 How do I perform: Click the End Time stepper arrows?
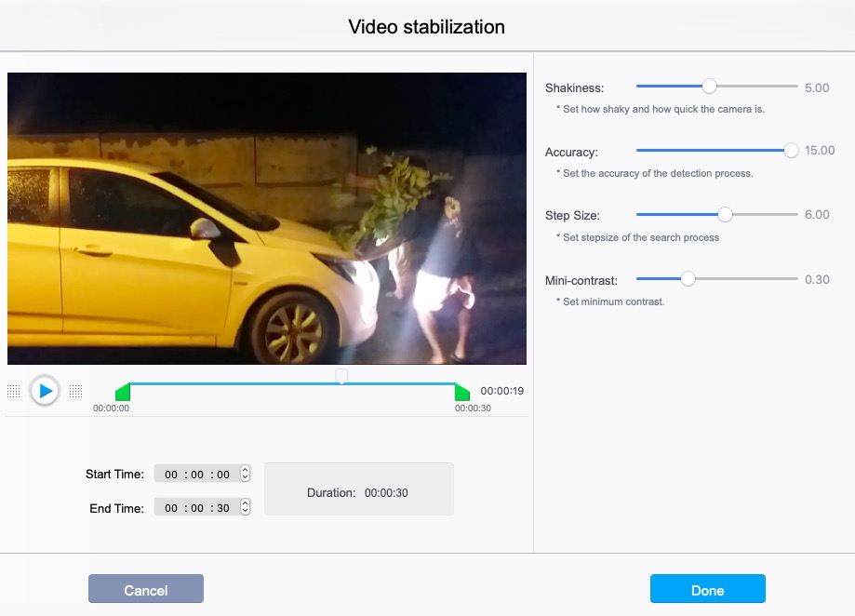[x=246, y=507]
